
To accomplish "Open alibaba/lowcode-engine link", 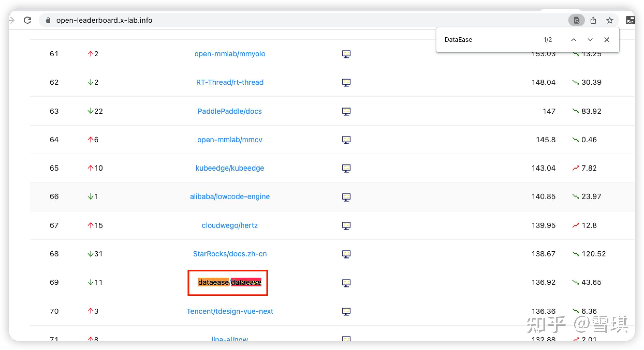I will (x=230, y=196).
